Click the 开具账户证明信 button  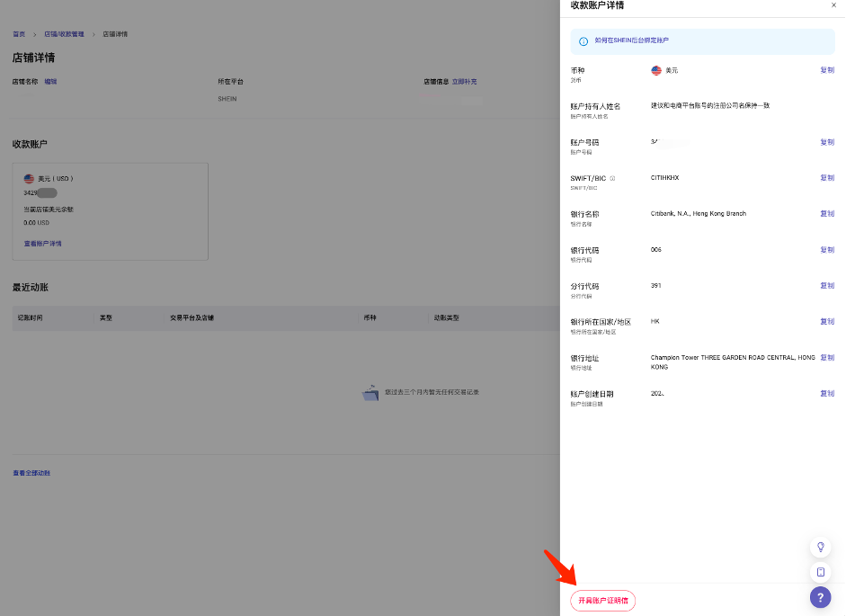[x=602, y=600]
